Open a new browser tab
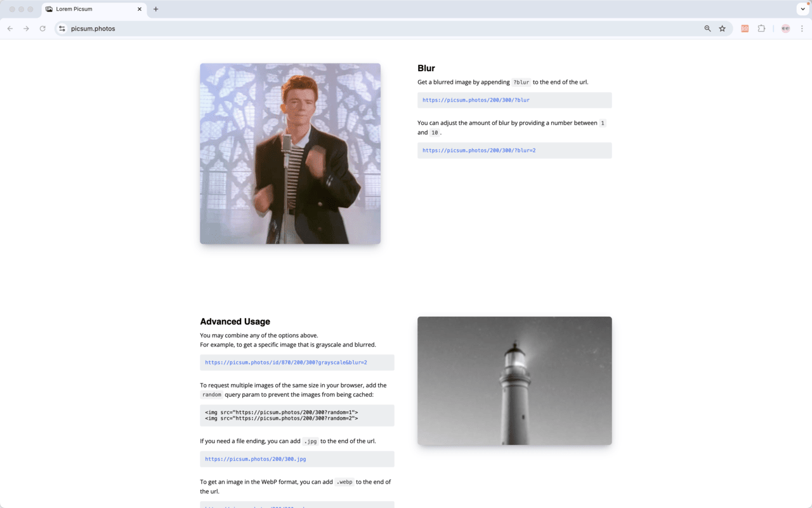The height and width of the screenshot is (508, 812). click(x=155, y=9)
